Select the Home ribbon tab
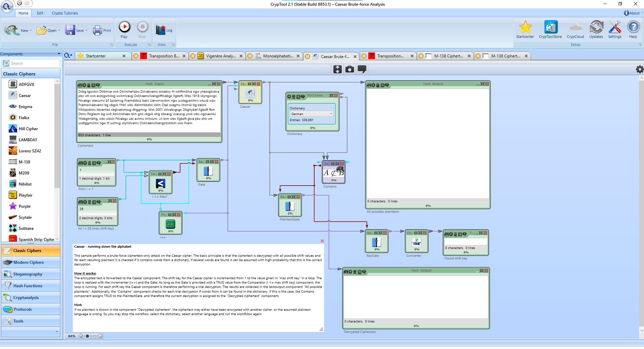The height and width of the screenshot is (349, 644). [x=23, y=13]
